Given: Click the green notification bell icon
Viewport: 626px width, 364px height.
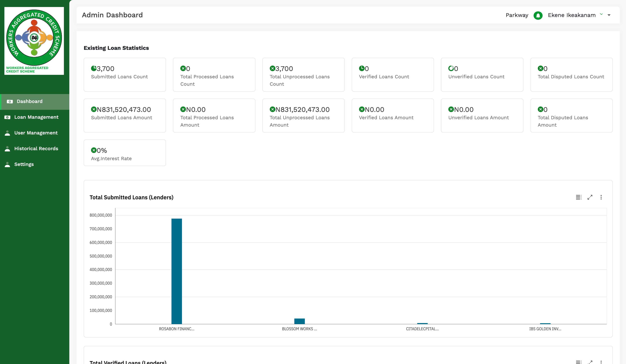Looking at the screenshot, I should pyautogui.click(x=538, y=15).
